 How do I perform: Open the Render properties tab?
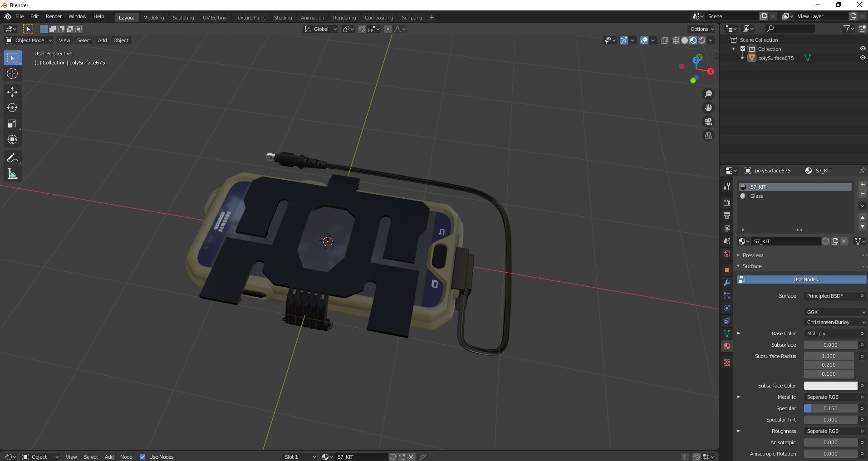point(727,202)
